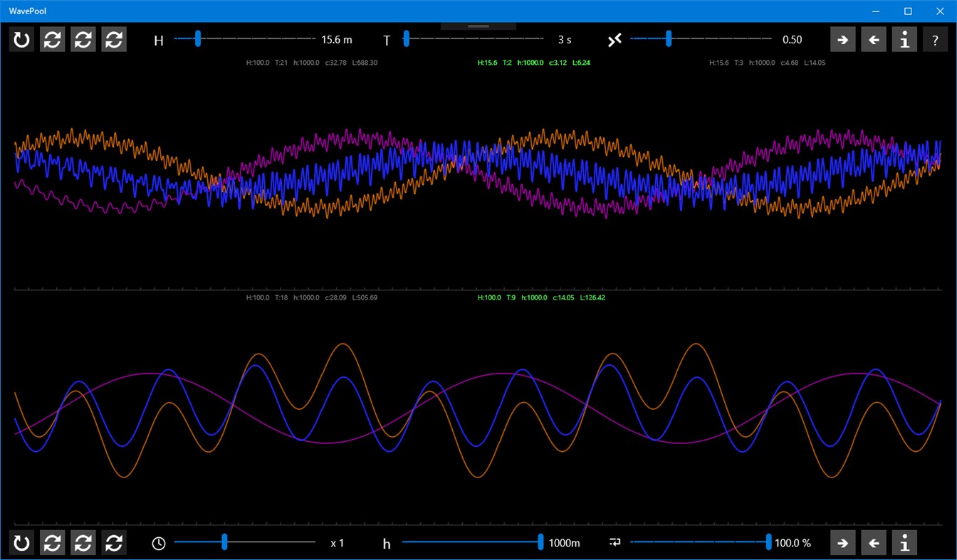
Task: Click the forward arrow icon in the top toolbar
Action: coord(842,39)
